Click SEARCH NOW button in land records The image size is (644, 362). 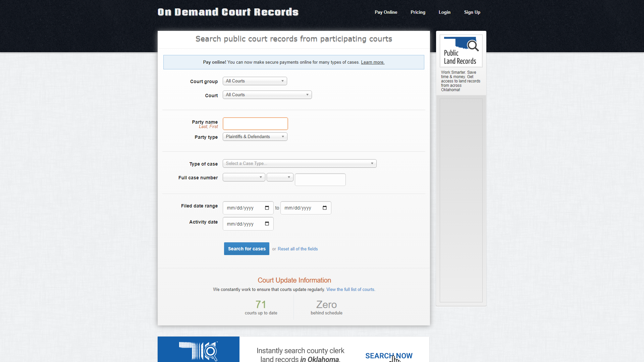click(x=389, y=355)
